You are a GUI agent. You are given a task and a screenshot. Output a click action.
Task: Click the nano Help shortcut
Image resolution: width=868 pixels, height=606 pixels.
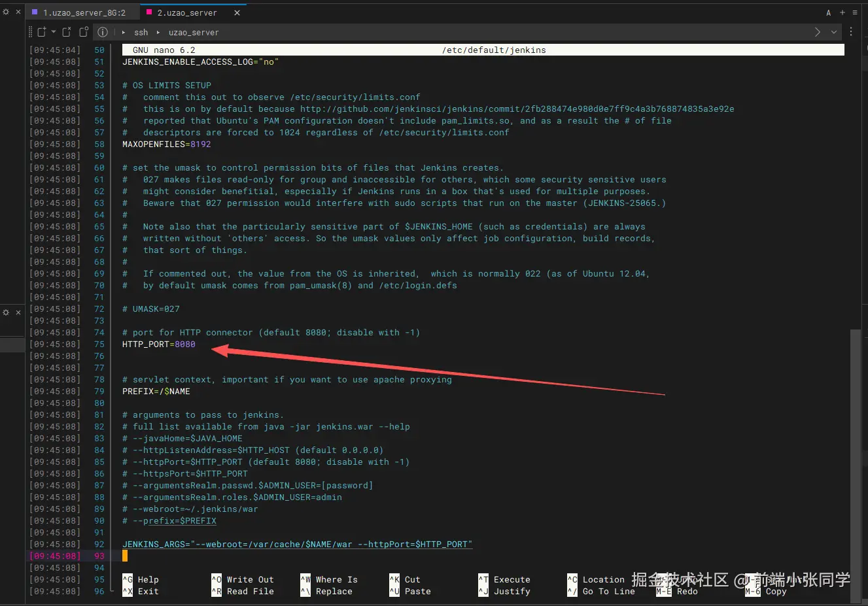tap(141, 580)
